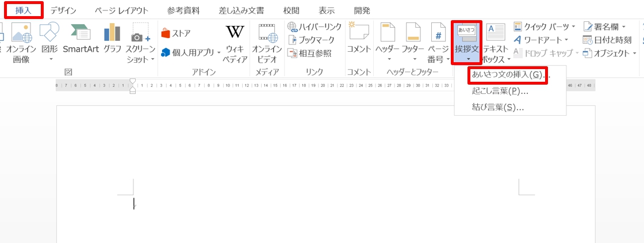This screenshot has height=243, width=644.
Task: Click the ブックマーク icon
Action: (x=310, y=40)
